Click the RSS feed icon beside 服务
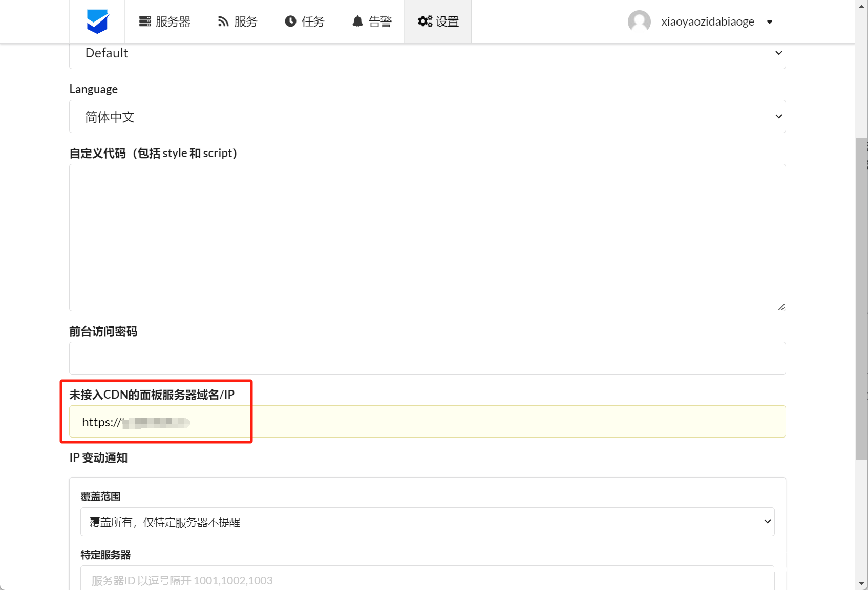This screenshot has height=590, width=868. pos(223,21)
